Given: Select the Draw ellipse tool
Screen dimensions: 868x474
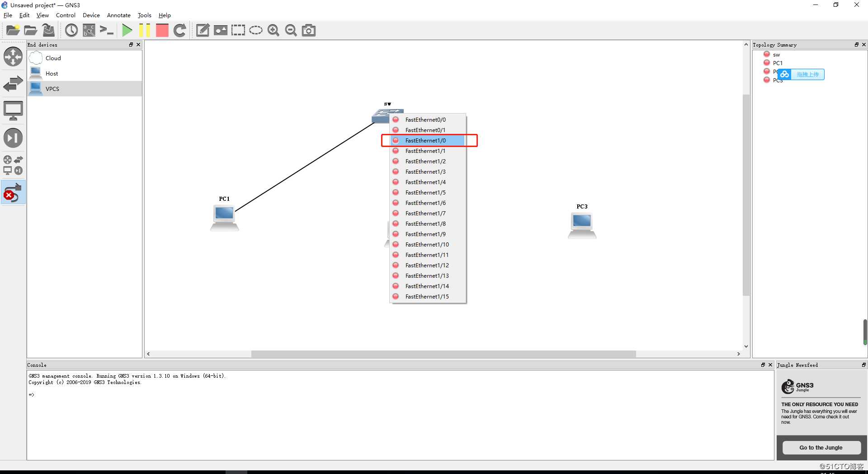Looking at the screenshot, I should (x=256, y=30).
